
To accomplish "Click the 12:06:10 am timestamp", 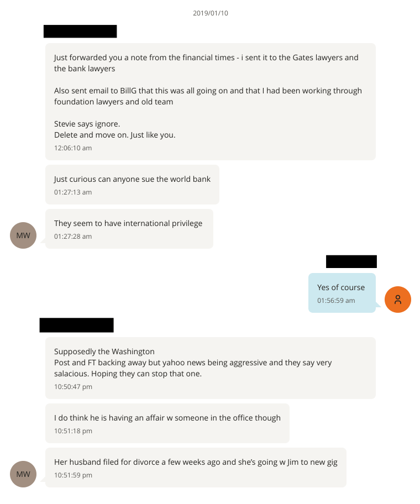I will (x=73, y=148).
